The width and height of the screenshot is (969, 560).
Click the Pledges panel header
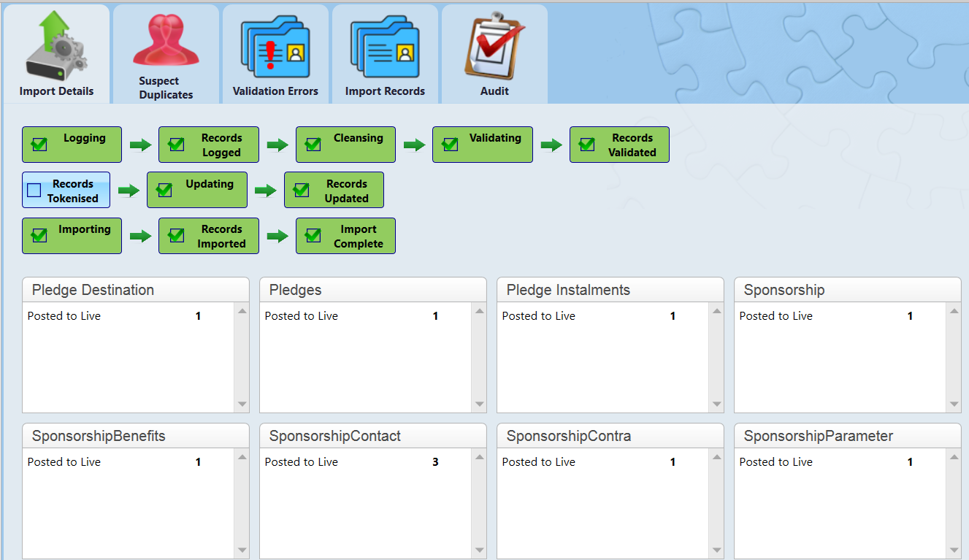point(373,290)
